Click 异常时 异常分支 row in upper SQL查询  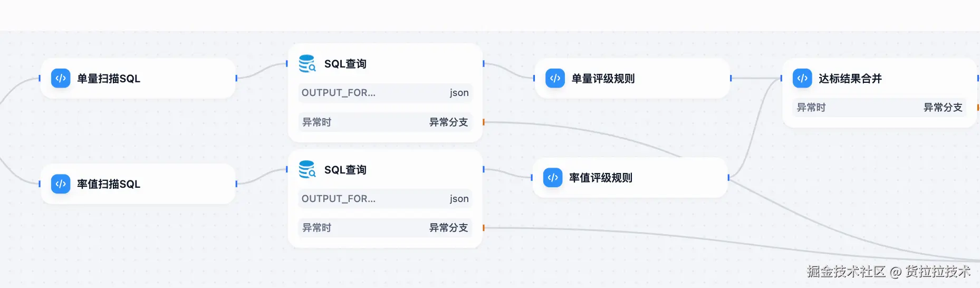(385, 122)
